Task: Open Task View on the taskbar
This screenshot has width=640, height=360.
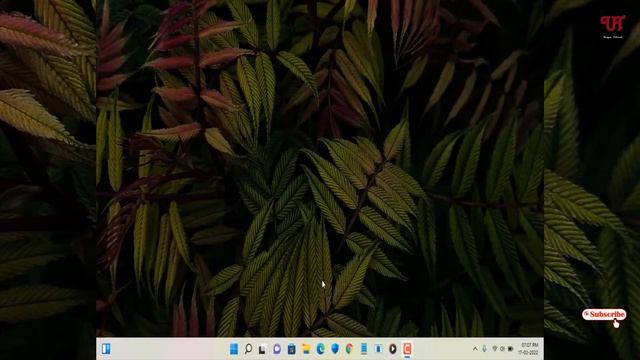Action: pyautogui.click(x=262, y=349)
